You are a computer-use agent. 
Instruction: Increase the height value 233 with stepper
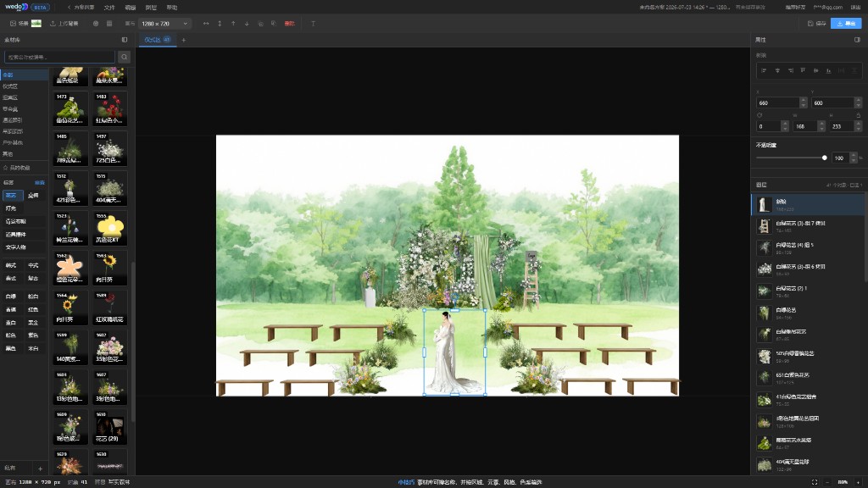858,124
